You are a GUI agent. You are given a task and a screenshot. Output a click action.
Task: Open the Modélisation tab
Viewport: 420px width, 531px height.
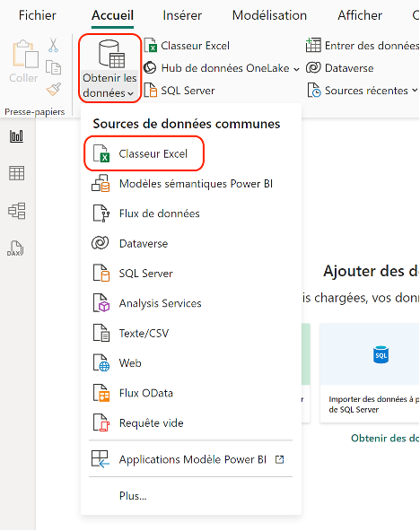269,15
